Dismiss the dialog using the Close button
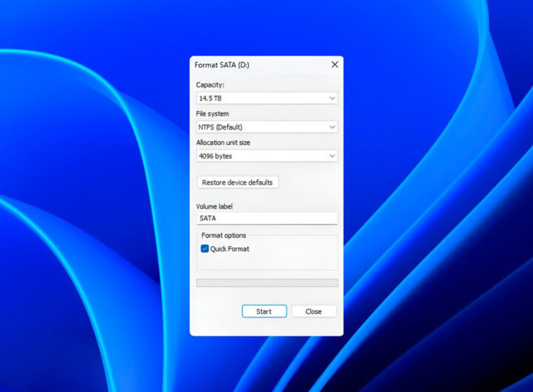 (314, 311)
